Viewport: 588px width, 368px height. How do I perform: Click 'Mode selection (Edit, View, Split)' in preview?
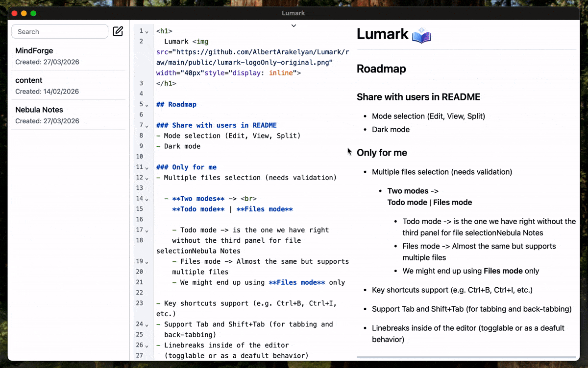click(429, 116)
